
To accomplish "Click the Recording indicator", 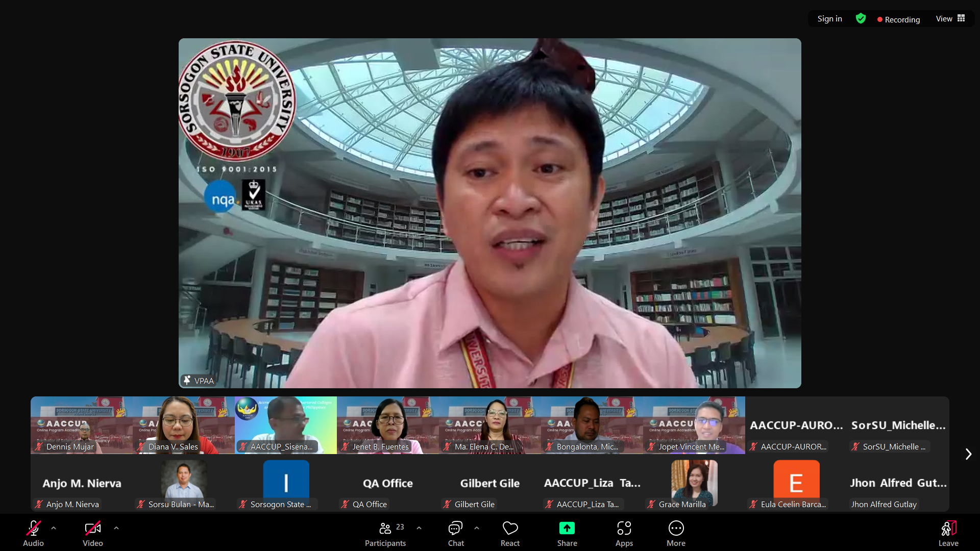I will (898, 19).
